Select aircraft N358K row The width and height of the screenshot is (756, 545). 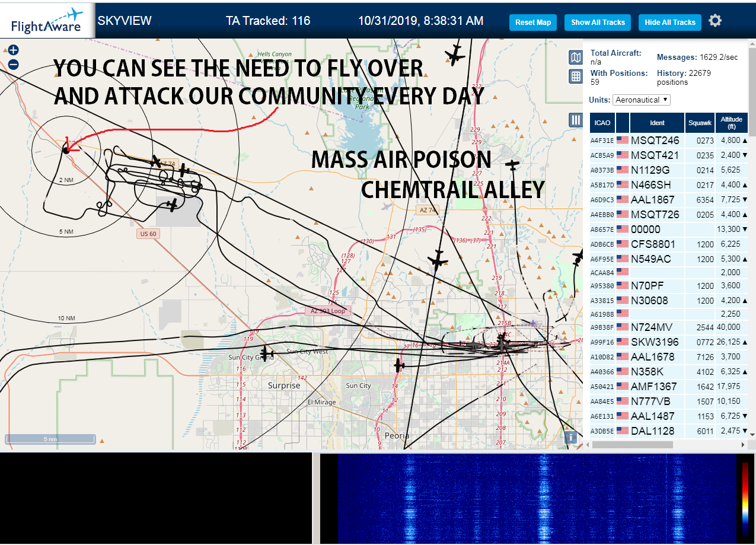point(669,372)
